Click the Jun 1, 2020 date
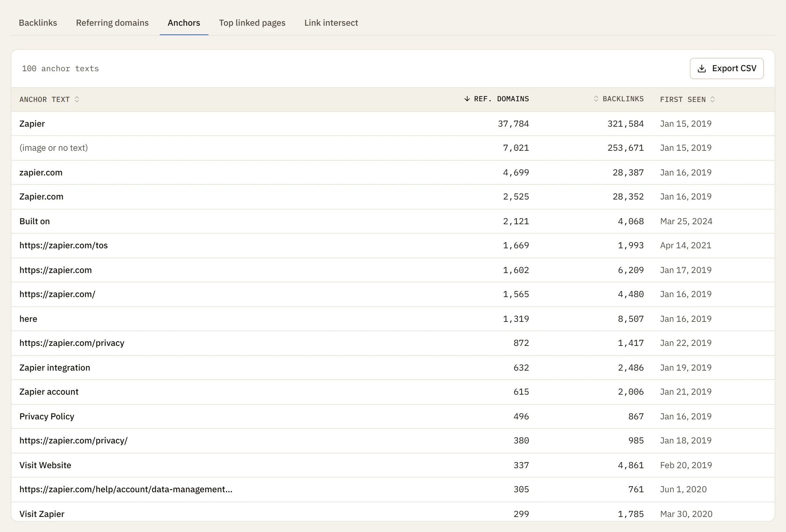The width and height of the screenshot is (786, 532). (x=683, y=489)
